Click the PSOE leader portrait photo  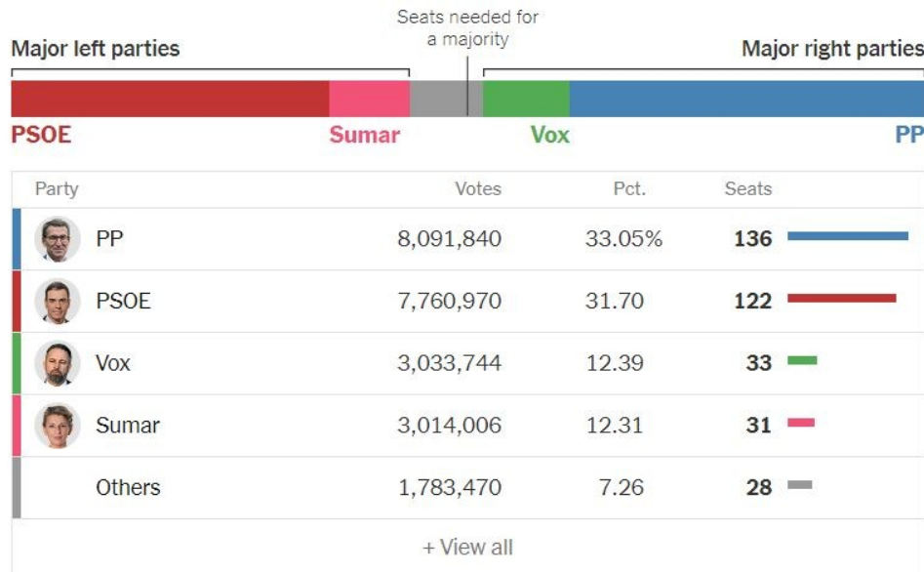pyautogui.click(x=58, y=302)
